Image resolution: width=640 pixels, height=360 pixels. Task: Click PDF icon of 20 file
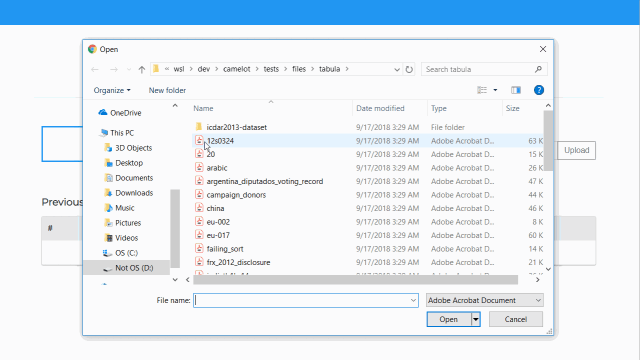(199, 154)
